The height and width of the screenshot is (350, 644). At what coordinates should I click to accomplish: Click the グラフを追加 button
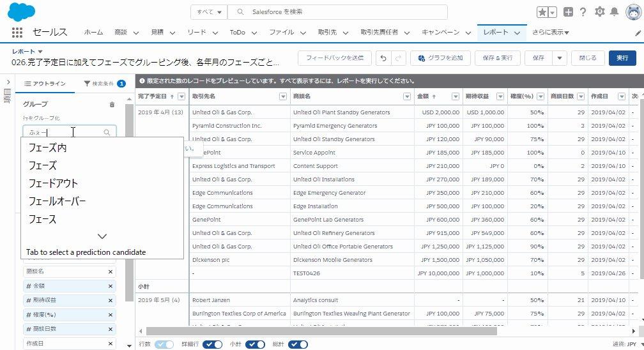pos(440,58)
